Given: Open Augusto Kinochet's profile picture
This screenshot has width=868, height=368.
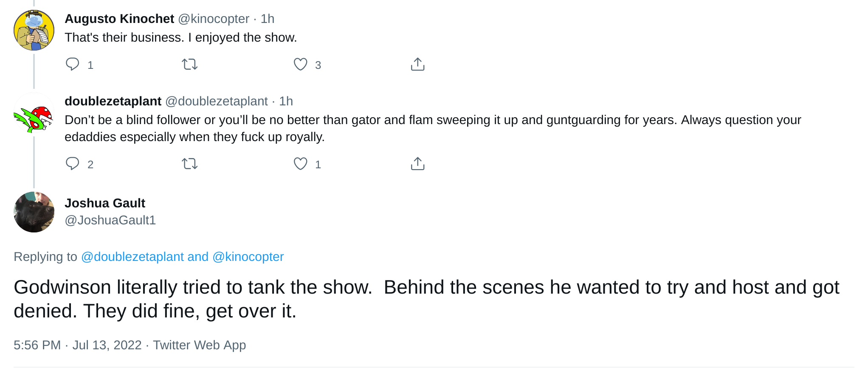Looking at the screenshot, I should click(x=34, y=30).
